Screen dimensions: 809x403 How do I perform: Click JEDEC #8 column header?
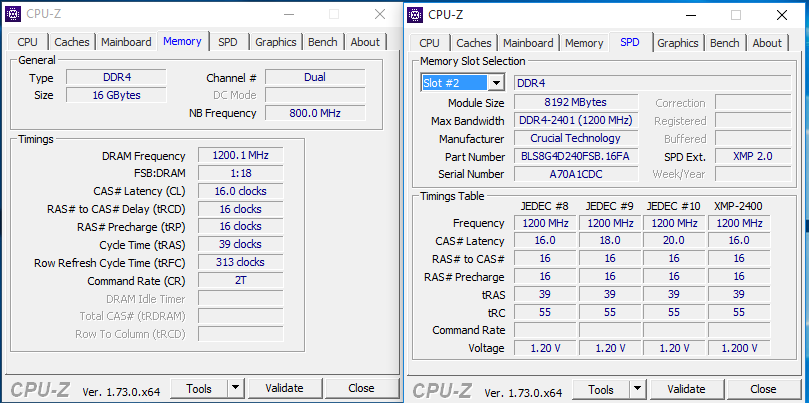pos(545,206)
